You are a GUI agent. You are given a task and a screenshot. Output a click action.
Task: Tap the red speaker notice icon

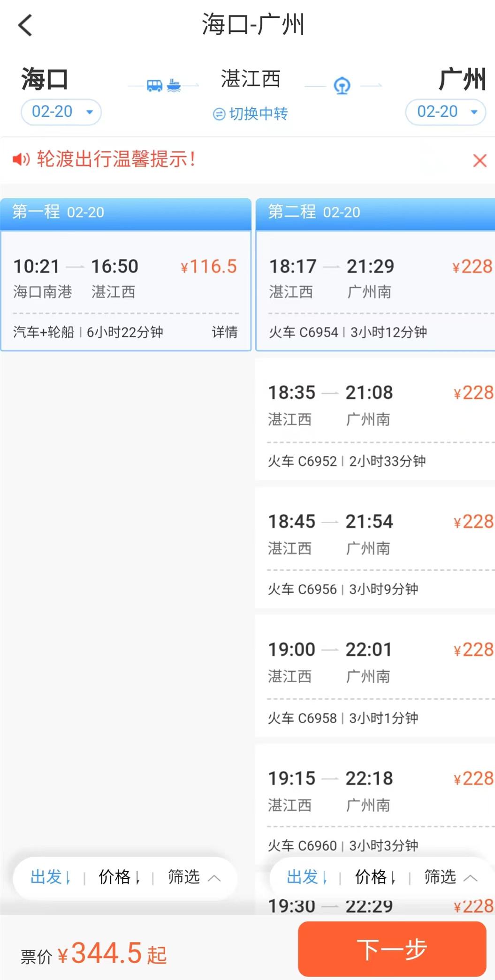(x=21, y=159)
